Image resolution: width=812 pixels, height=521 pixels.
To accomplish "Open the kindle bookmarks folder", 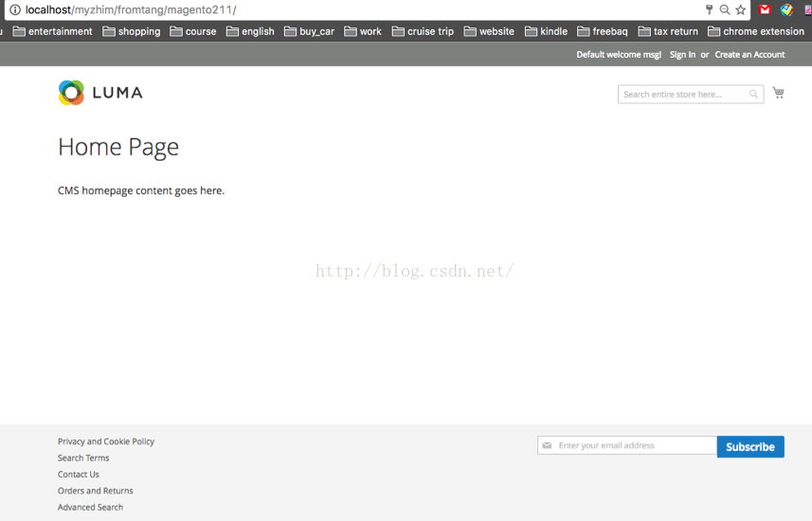I will coord(546,31).
